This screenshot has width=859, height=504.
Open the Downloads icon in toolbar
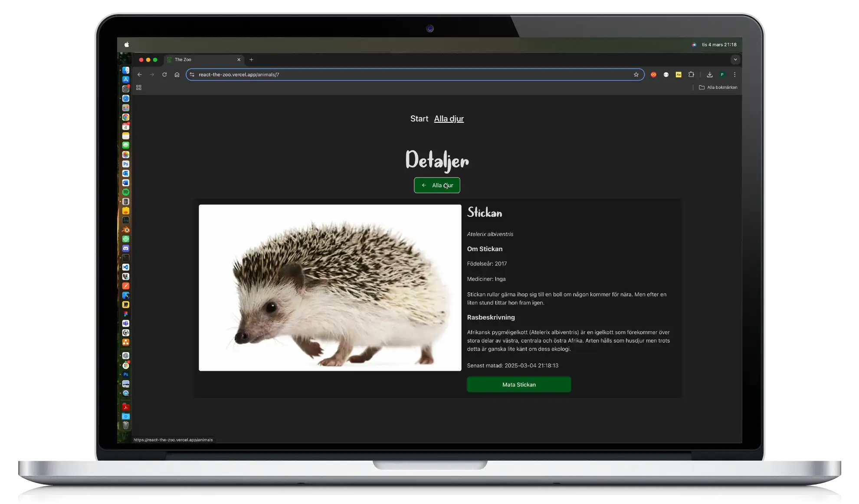tap(710, 75)
